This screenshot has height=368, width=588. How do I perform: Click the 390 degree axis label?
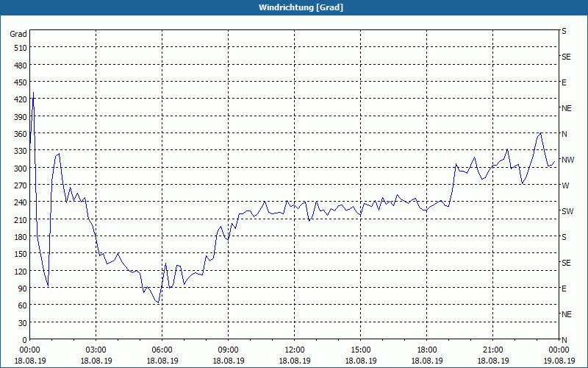(21, 117)
